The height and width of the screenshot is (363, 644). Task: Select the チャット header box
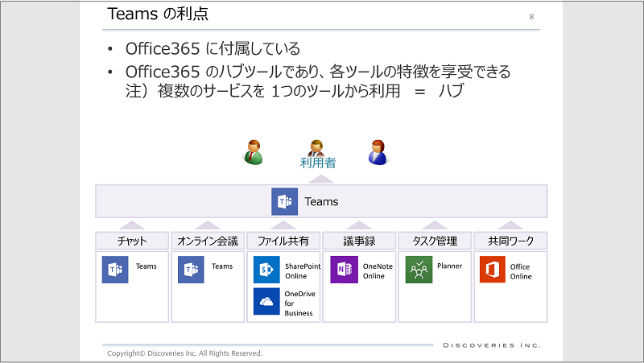click(132, 241)
